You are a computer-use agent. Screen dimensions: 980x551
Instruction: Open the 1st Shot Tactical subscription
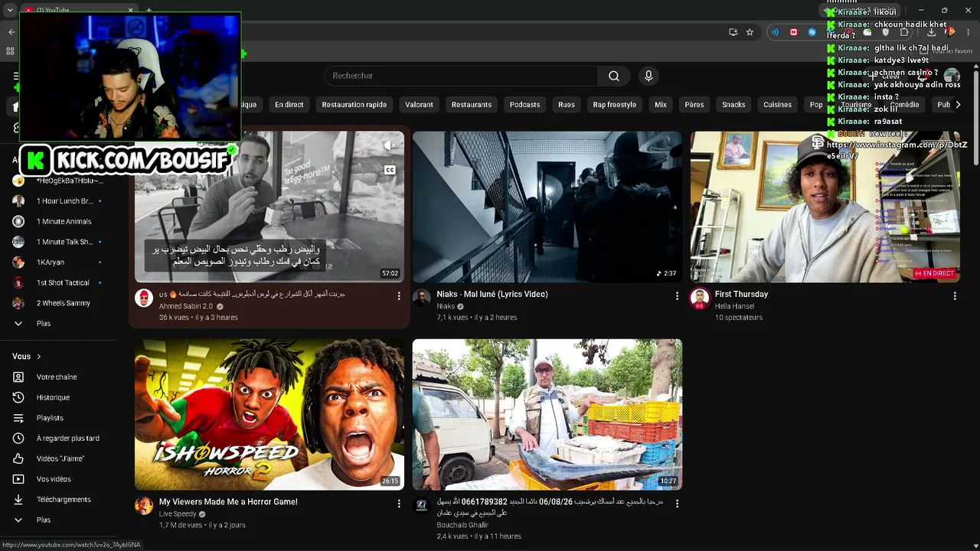[x=64, y=282]
